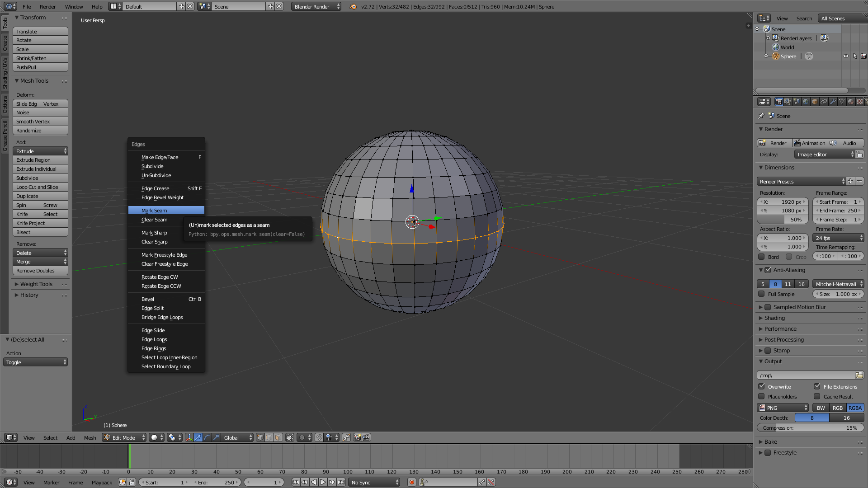Click the Compression percentage slider
Screen dimensions: 868x488
(x=810, y=428)
